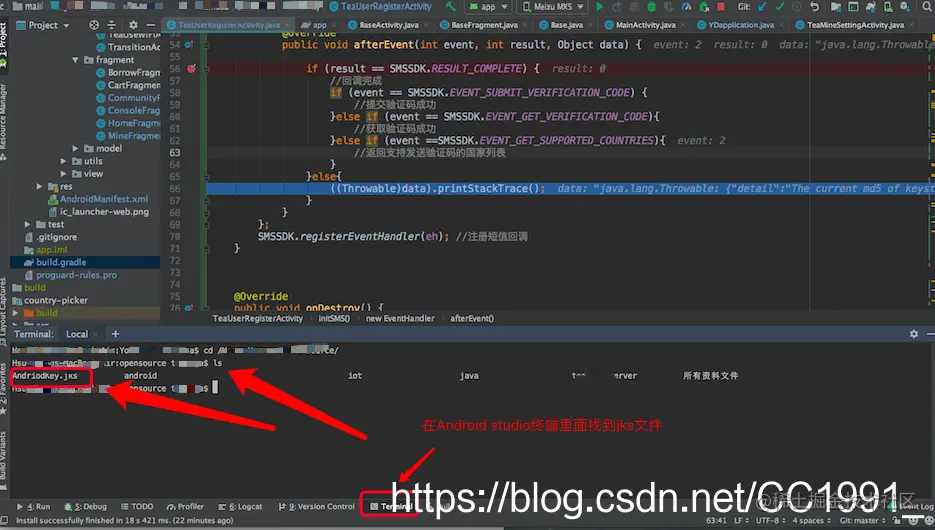Click Attach debugger to Android process icon

(704, 7)
